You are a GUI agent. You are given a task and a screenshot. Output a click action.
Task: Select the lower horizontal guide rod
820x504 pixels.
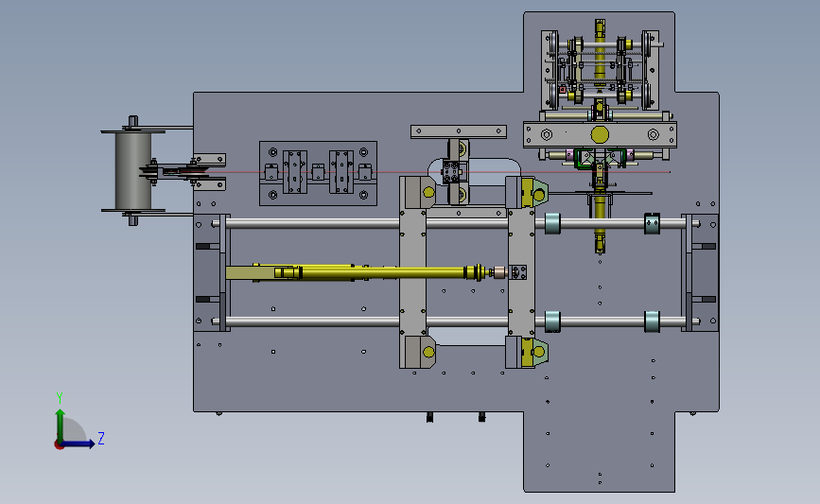point(455,322)
